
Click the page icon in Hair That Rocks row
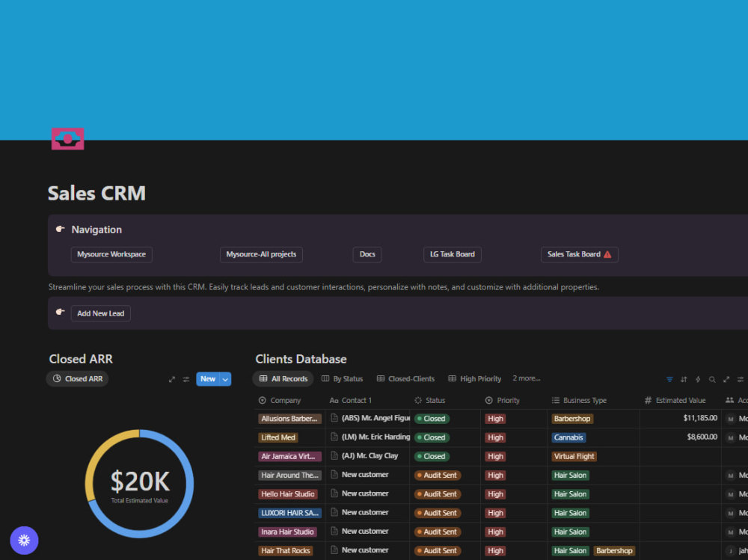click(x=334, y=550)
